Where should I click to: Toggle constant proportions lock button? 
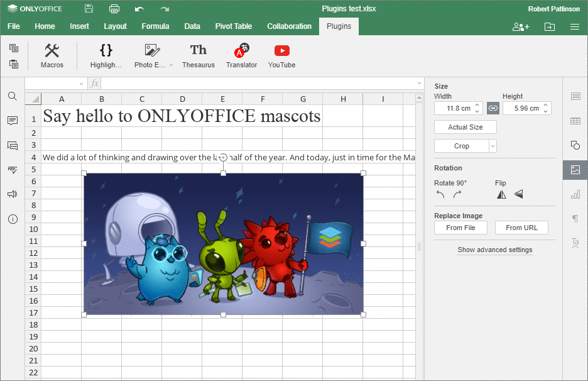click(x=493, y=108)
